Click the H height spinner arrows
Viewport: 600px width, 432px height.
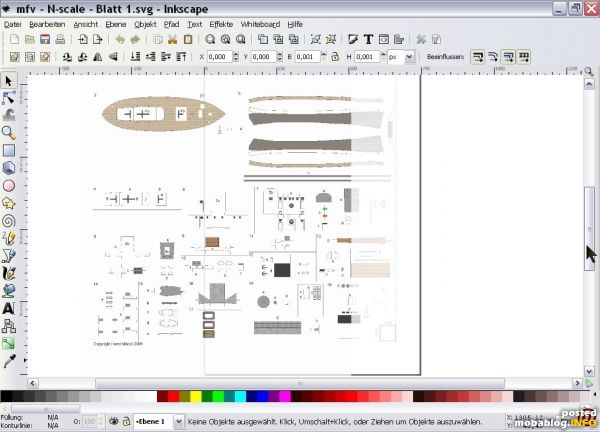click(383, 57)
